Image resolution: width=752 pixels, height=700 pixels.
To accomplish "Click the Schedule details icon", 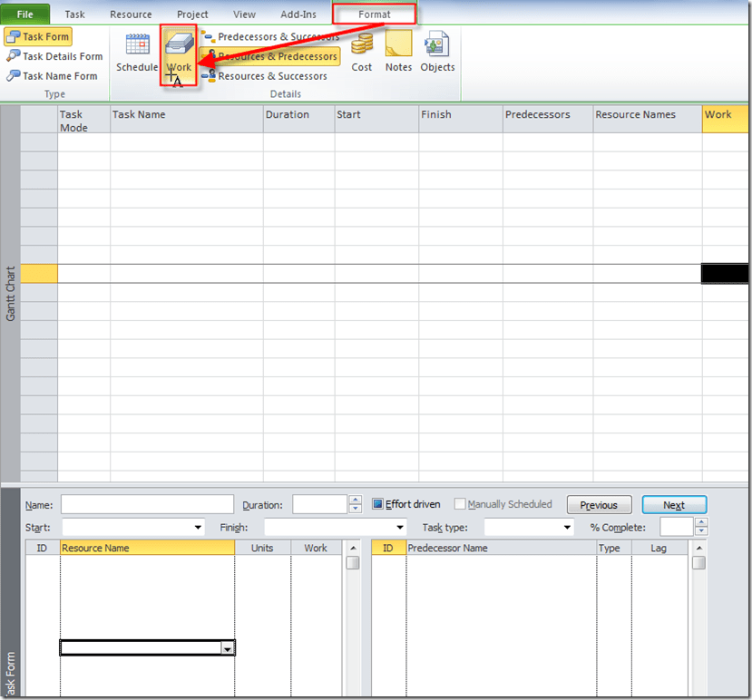I will 137,52.
